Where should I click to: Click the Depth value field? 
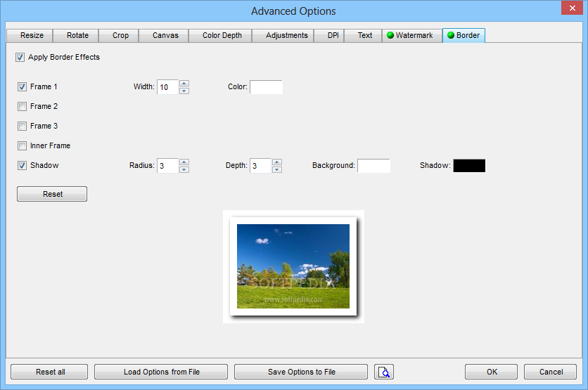(x=261, y=166)
